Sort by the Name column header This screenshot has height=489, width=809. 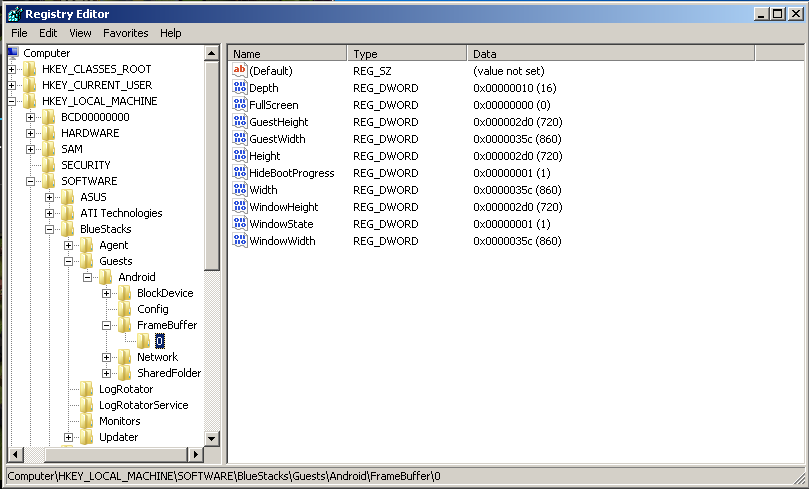(x=287, y=53)
